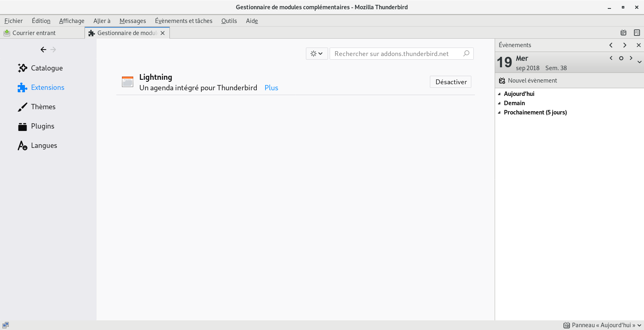Close the Gestionnaire de modules tab
Image resolution: width=644 pixels, height=330 pixels.
point(163,33)
